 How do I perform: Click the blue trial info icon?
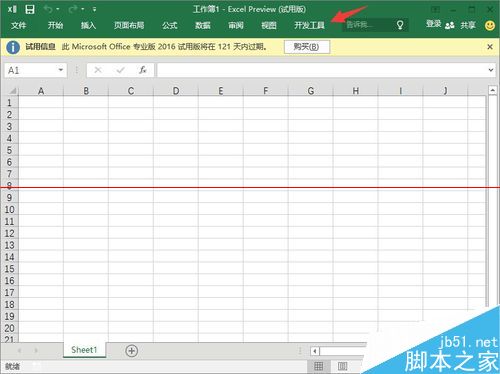pyautogui.click(x=13, y=47)
